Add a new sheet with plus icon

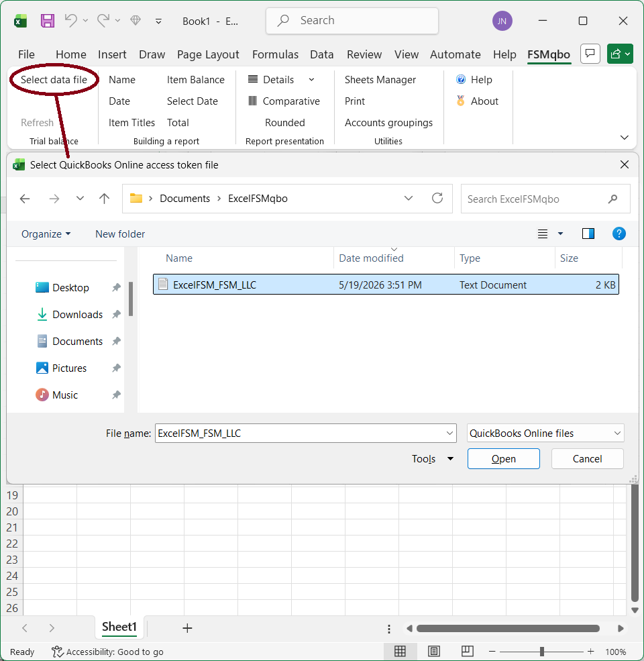point(187,628)
